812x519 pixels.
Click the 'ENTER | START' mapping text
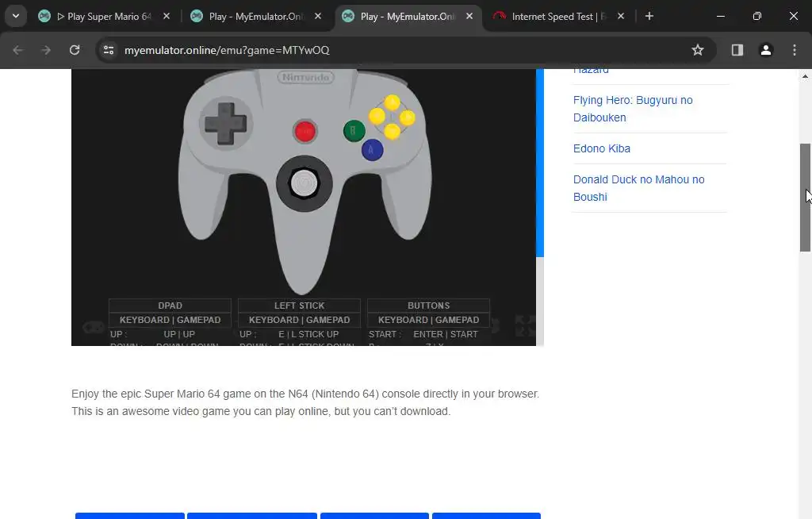[x=446, y=334]
